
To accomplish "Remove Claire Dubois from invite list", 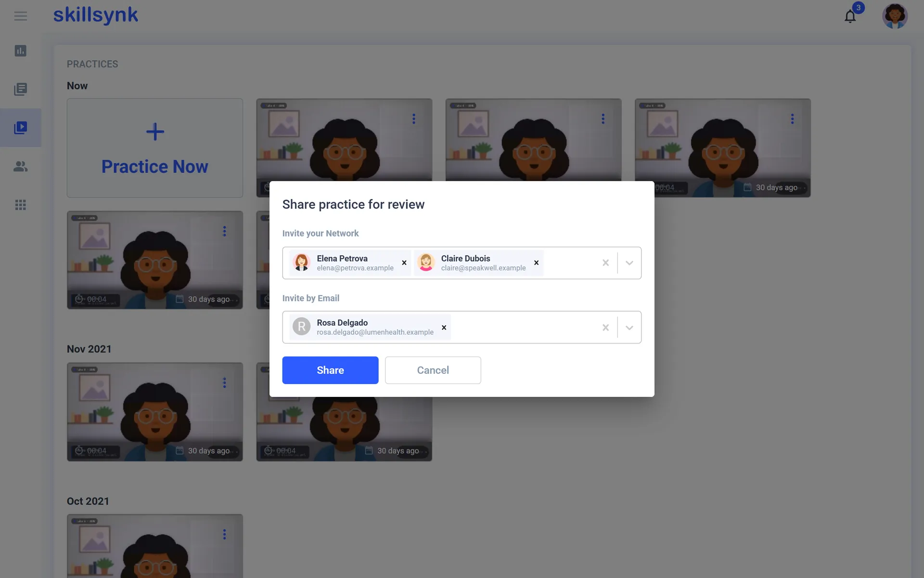I will (x=536, y=263).
